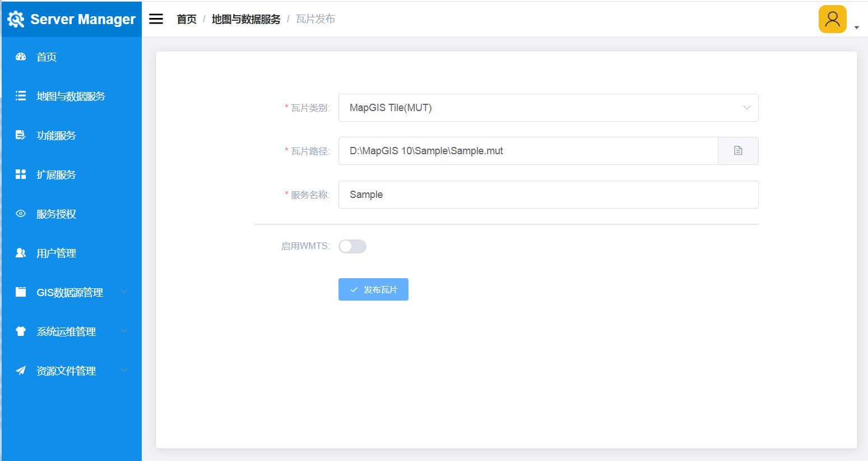Image resolution: width=868 pixels, height=461 pixels.
Task: Click into the 瓦片路径 input field
Action: pos(528,151)
